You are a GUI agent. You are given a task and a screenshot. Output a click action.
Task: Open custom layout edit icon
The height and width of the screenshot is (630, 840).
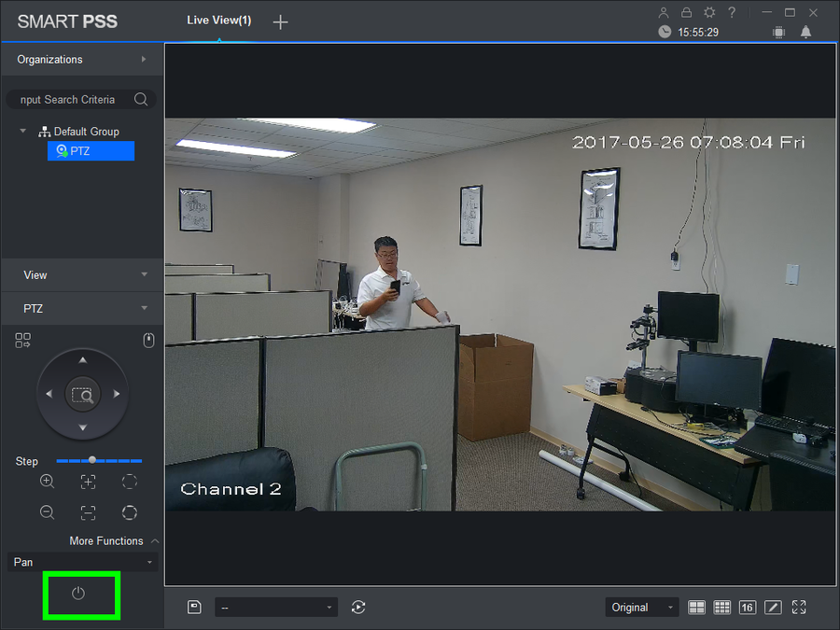773,607
